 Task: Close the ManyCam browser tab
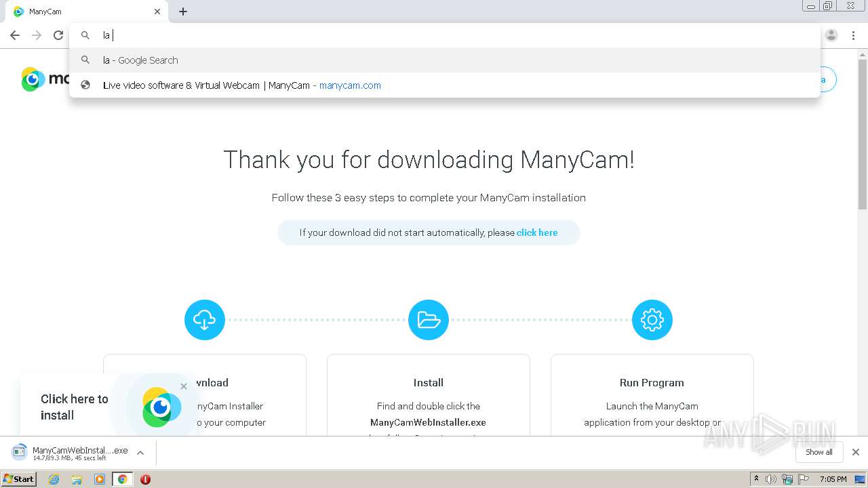157,12
